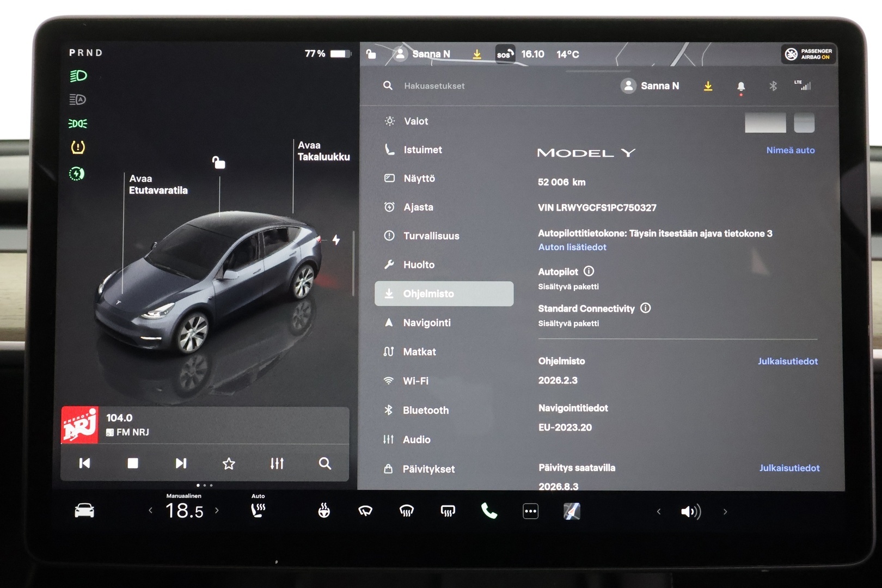Open the equalizer in the media player

tap(277, 463)
